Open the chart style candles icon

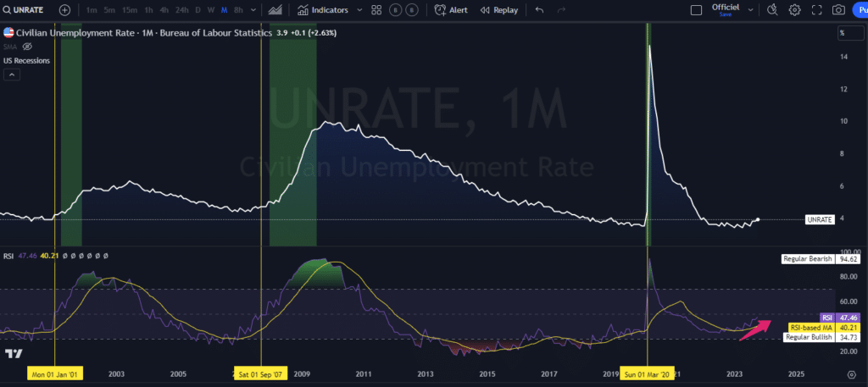[275, 10]
